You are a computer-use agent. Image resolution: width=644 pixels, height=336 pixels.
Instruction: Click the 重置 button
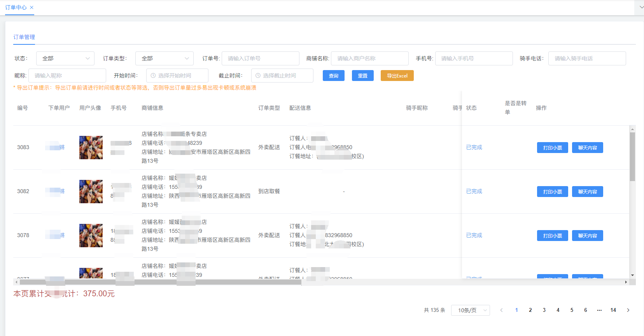pyautogui.click(x=363, y=76)
